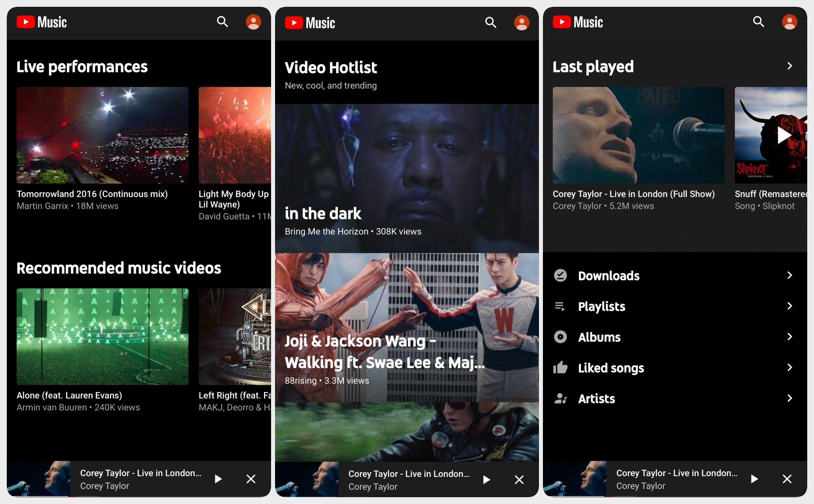
Task: Click the Artists person icon
Action: click(560, 398)
